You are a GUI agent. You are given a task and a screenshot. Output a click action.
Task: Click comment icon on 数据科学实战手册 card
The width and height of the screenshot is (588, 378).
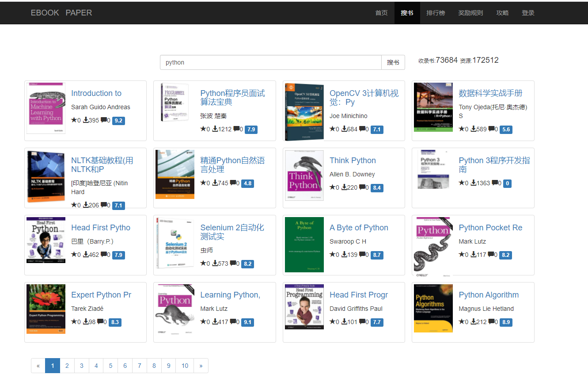(x=491, y=129)
